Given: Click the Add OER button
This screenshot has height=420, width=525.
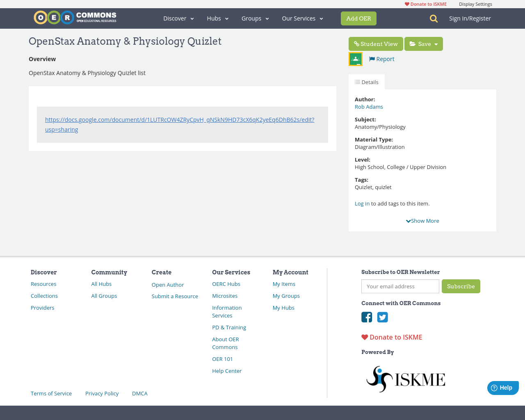Looking at the screenshot, I should [358, 18].
